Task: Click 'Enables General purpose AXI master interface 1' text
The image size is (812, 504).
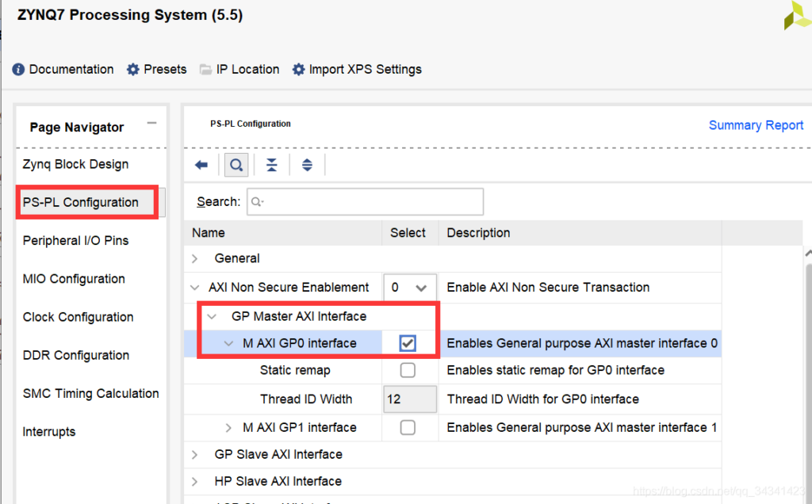Action: pyautogui.click(x=582, y=427)
